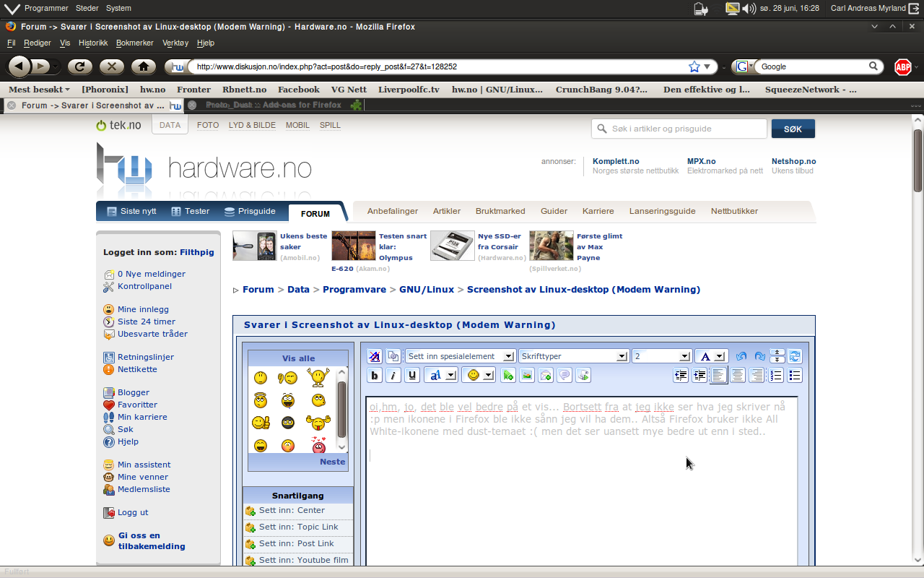Click Mine innlegg sidebar link
The image size is (924, 578).
(x=143, y=309)
